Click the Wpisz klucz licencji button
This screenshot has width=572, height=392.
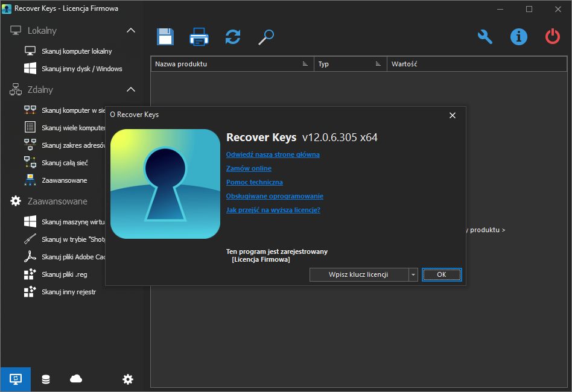point(359,274)
